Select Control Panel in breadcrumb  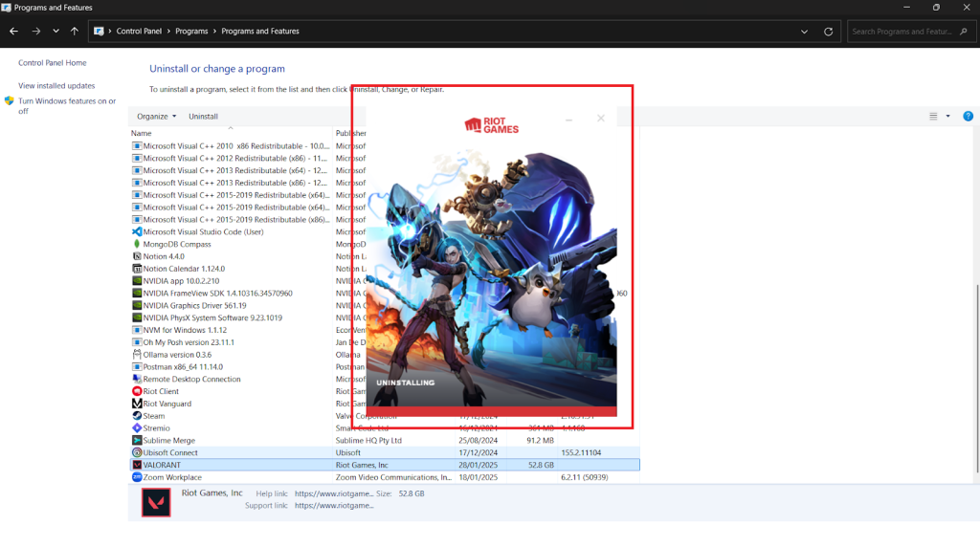click(139, 32)
